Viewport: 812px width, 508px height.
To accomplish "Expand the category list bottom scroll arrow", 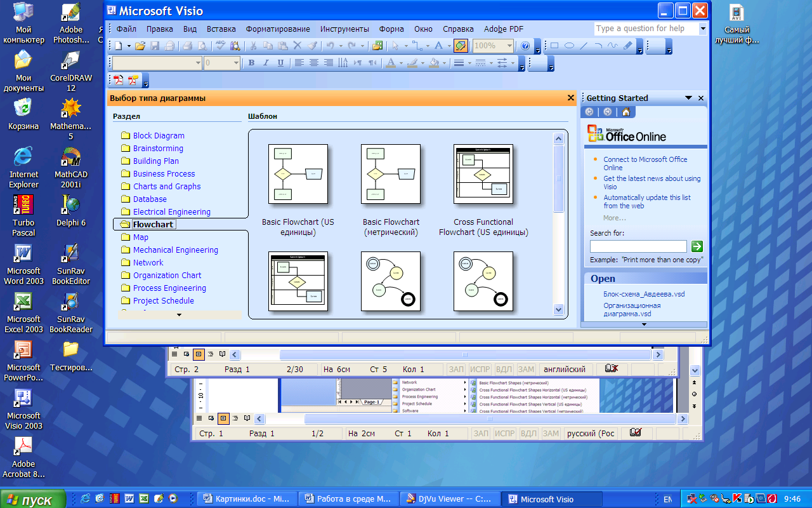I will (x=179, y=315).
